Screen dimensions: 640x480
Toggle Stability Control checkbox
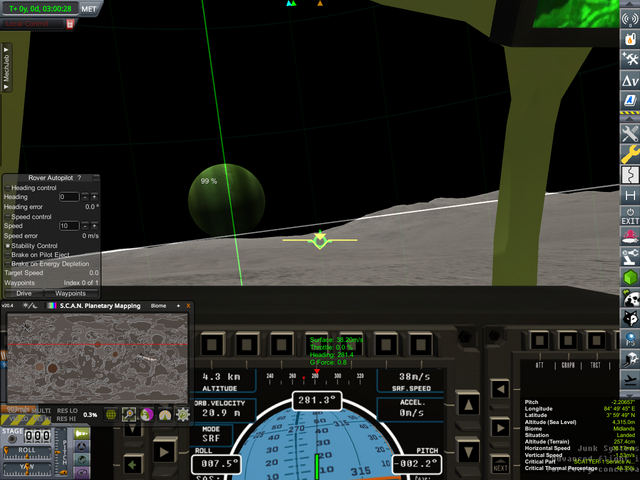7,246
